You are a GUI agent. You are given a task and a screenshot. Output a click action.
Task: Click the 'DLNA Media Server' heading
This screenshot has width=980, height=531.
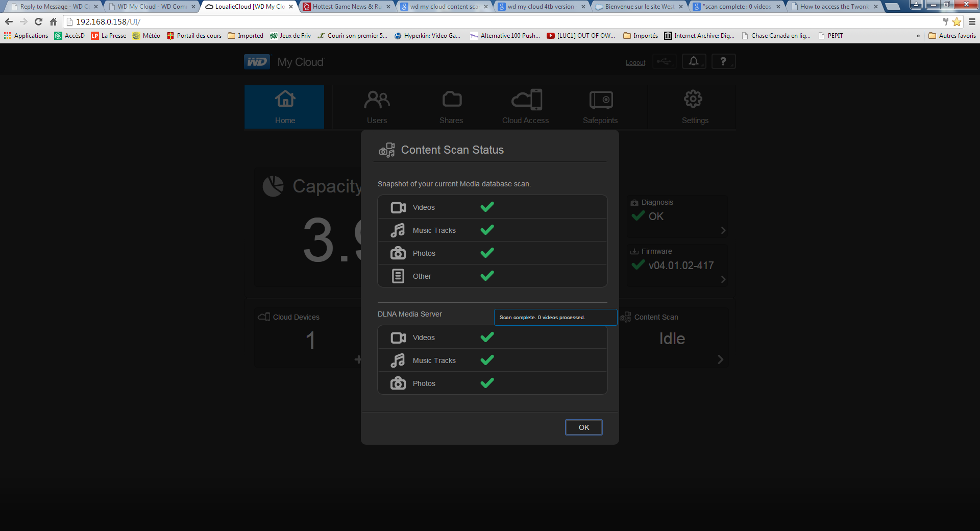(x=410, y=314)
